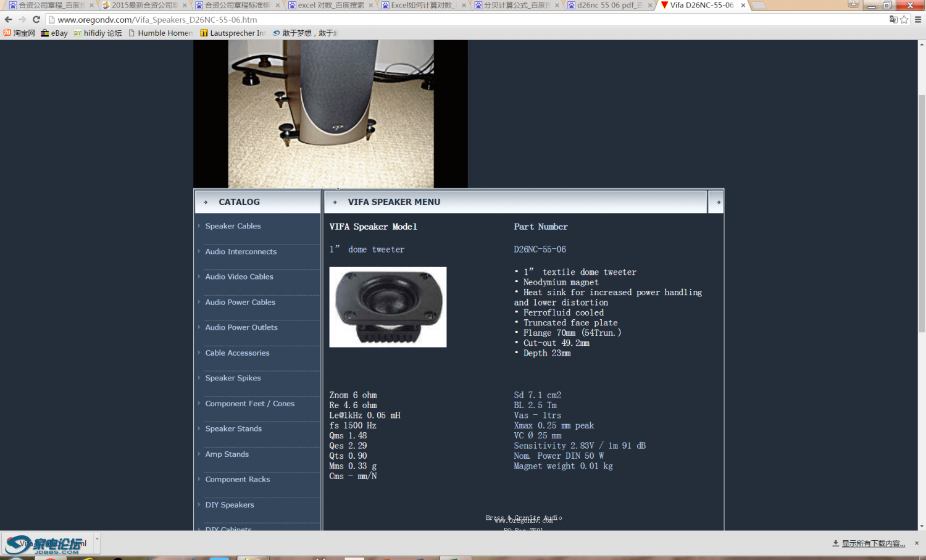Click the scrollbar down arrow

pos(922,526)
